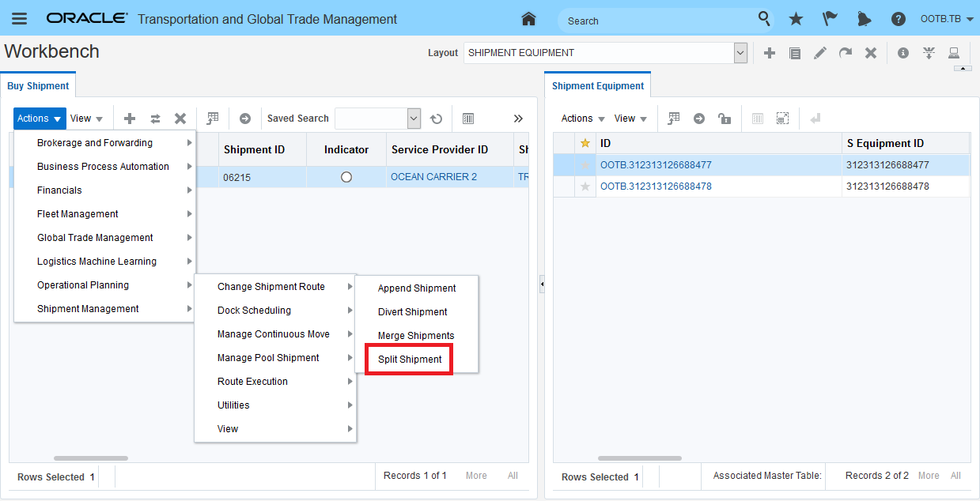Open Actions menu in Shipment Equipment panel
980x501 pixels.
coord(583,119)
